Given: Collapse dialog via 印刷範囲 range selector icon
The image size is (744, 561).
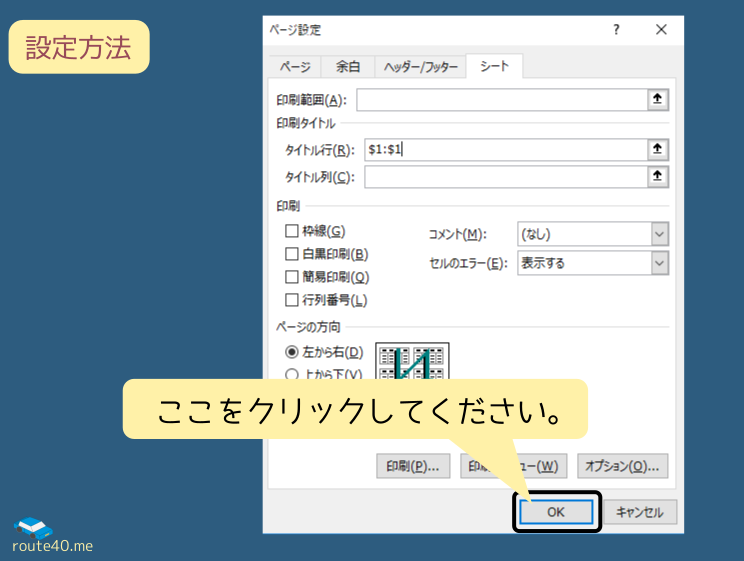Looking at the screenshot, I should tap(658, 100).
